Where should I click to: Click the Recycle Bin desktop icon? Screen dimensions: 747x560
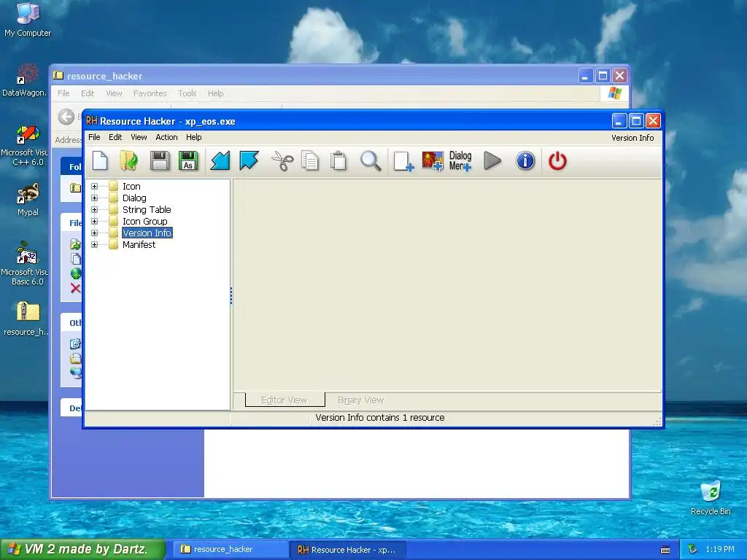(x=711, y=497)
